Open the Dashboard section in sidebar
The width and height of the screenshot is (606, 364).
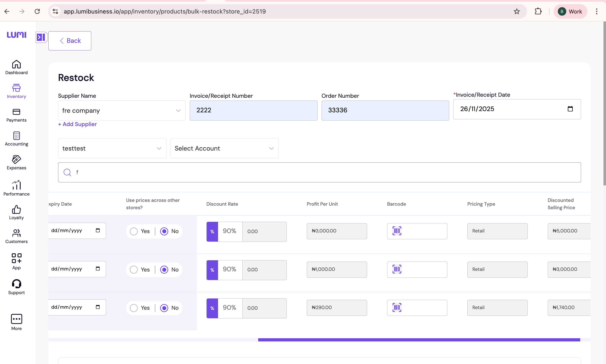[16, 67]
